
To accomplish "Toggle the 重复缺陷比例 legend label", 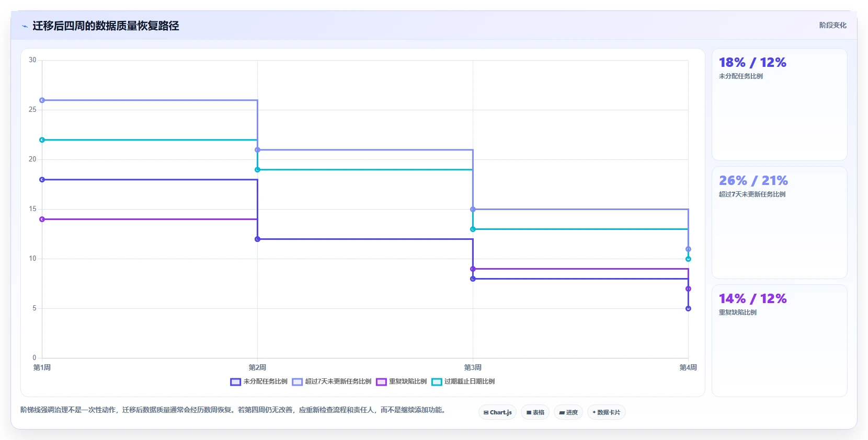I will (408, 381).
